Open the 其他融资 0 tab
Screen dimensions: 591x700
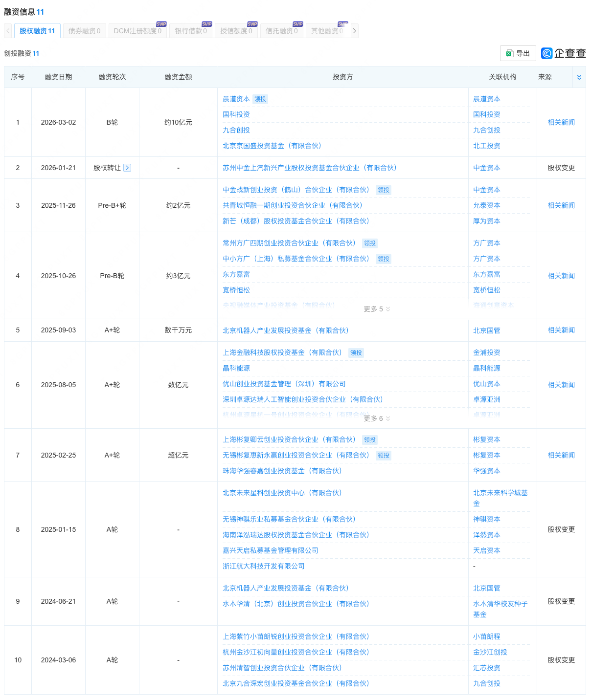point(327,31)
